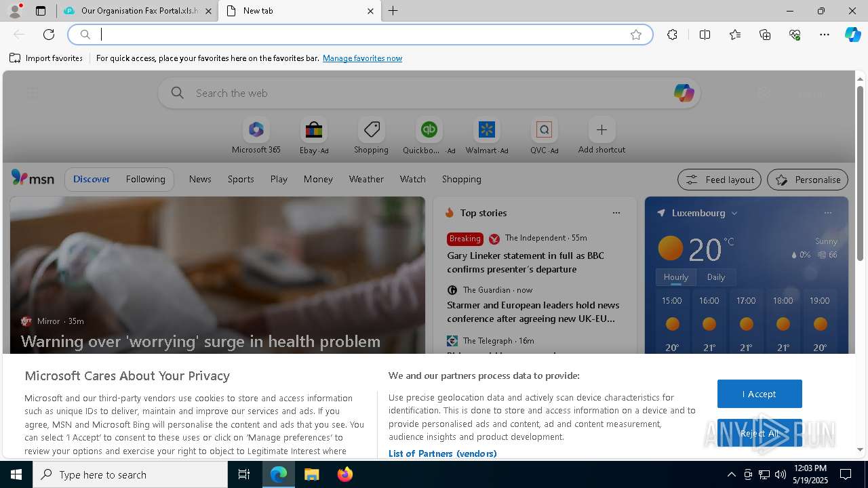Open the Money menu item
The image size is (868, 488).
(318, 179)
